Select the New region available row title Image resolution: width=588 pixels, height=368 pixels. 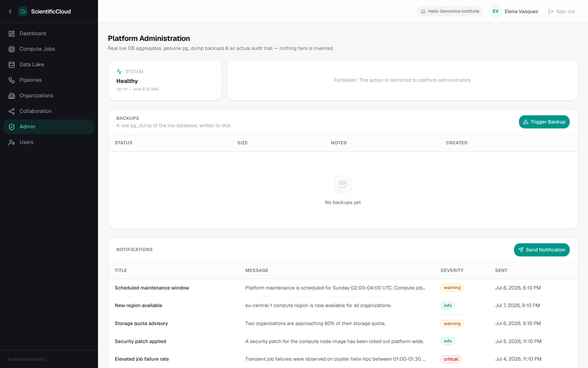[138, 305]
